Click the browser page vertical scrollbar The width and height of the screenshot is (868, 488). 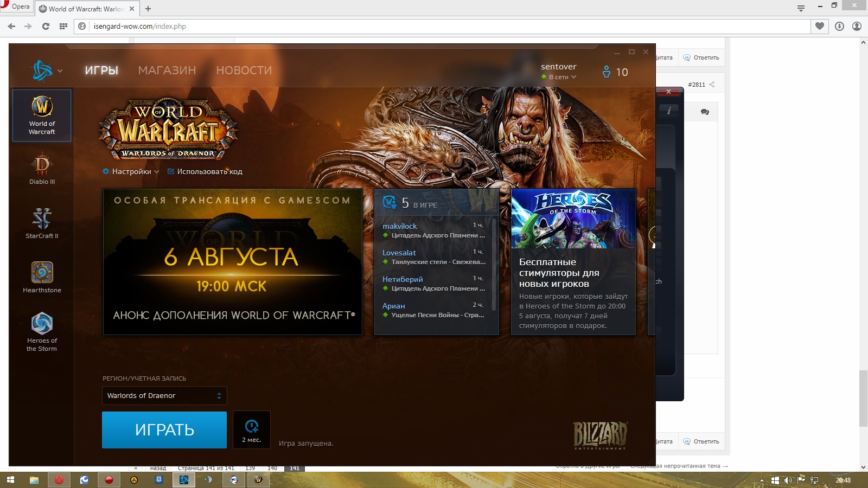pyautogui.click(x=863, y=399)
